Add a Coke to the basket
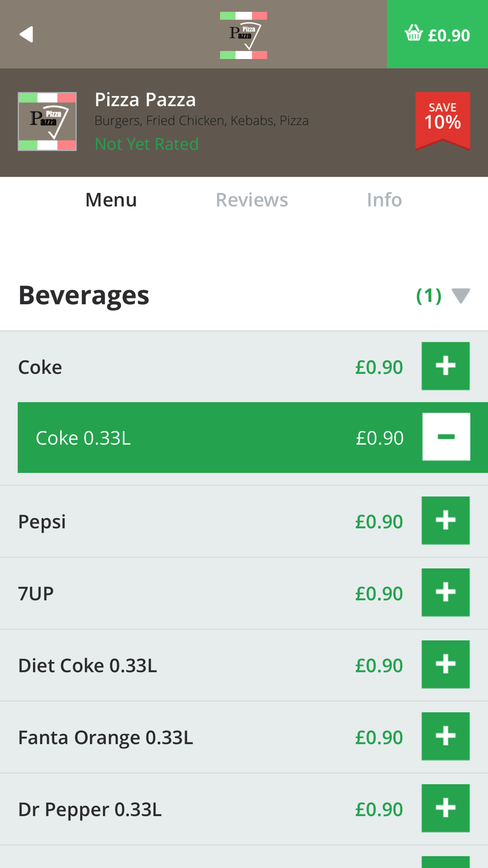 tap(446, 366)
